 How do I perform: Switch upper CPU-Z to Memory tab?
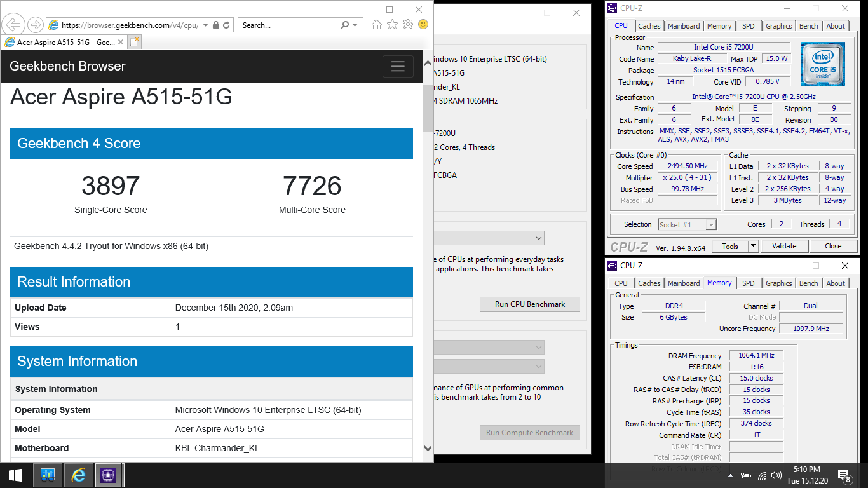pyautogui.click(x=719, y=26)
